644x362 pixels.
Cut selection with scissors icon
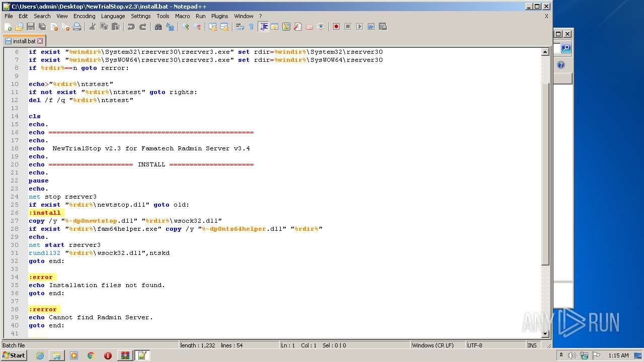pos(93,27)
